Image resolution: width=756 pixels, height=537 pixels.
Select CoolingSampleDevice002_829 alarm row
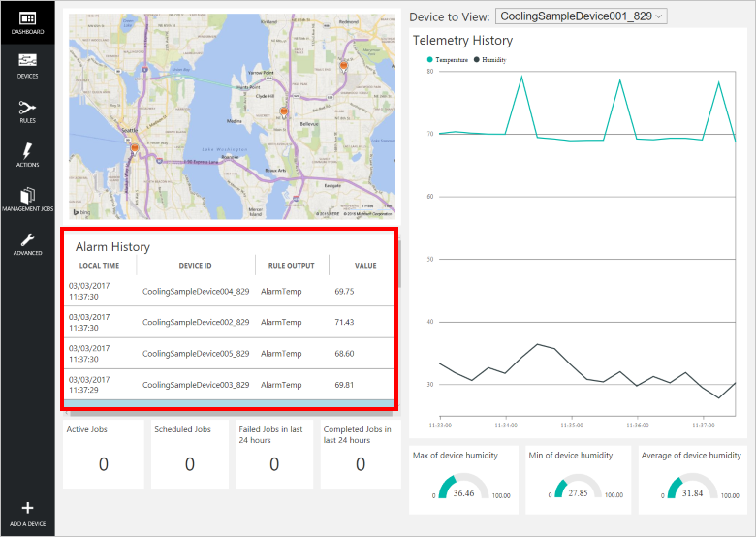click(196, 322)
